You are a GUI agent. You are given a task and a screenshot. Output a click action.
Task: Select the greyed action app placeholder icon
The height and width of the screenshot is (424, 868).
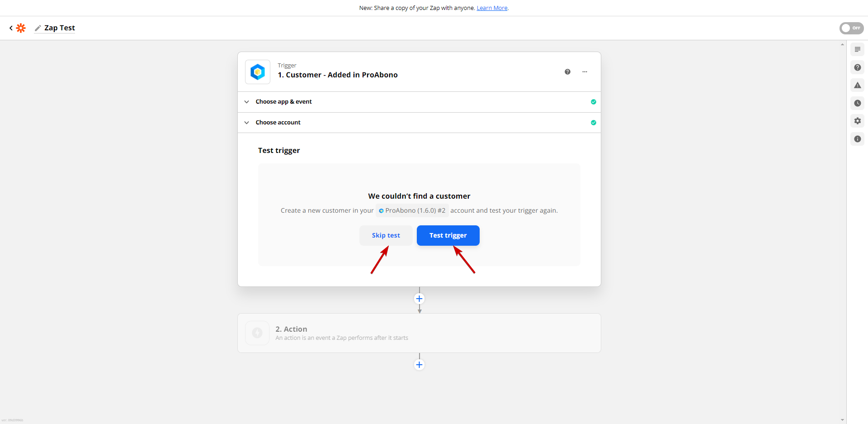[x=257, y=333]
